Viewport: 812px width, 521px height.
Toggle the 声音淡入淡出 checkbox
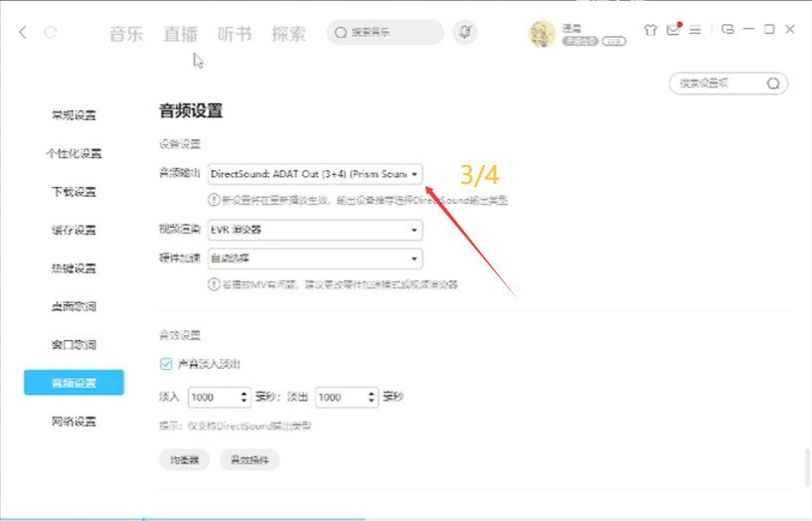click(x=166, y=364)
